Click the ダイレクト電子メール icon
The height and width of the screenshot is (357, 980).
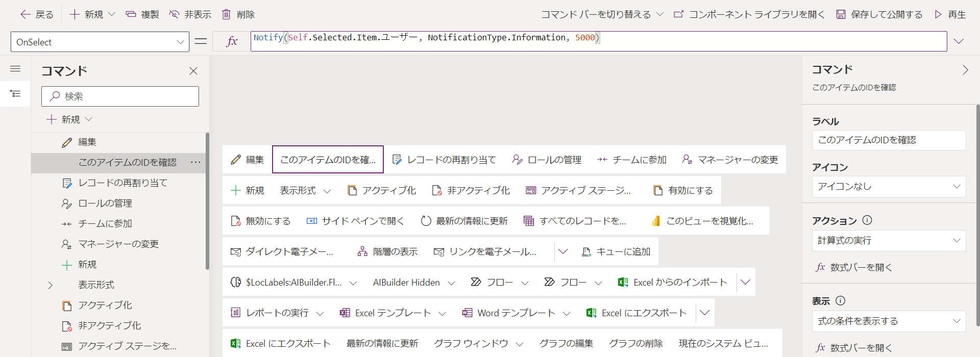pos(236,251)
